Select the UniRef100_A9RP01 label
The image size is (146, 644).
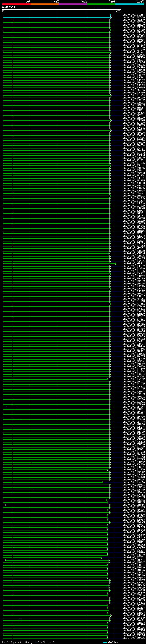[134, 263]
